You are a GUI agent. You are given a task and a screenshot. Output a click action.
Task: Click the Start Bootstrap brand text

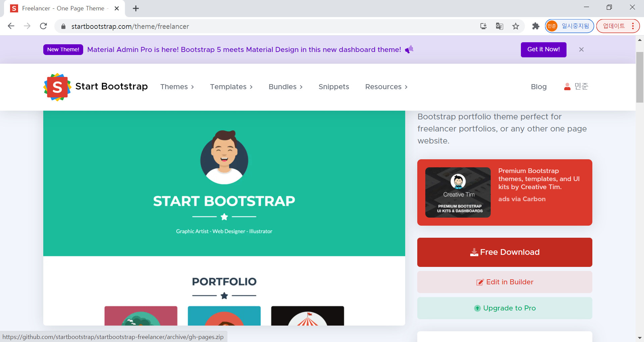click(112, 87)
